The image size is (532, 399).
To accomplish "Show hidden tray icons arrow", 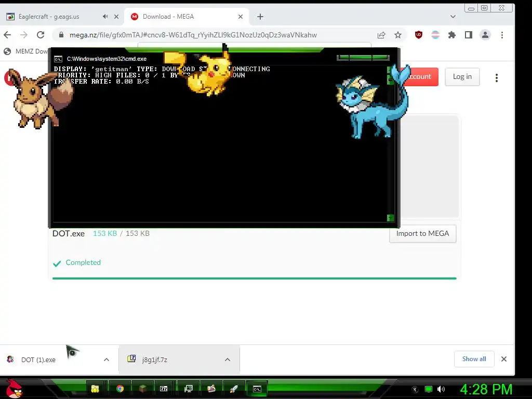I will [x=415, y=390].
